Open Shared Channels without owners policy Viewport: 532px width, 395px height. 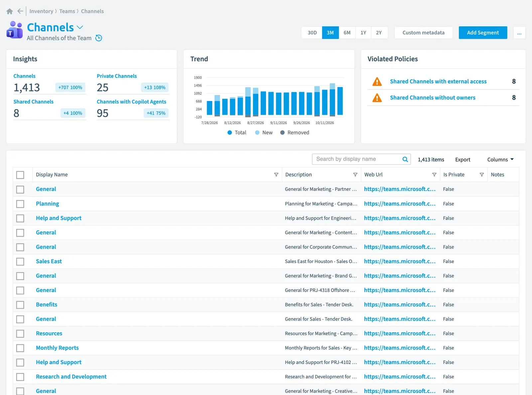(433, 98)
